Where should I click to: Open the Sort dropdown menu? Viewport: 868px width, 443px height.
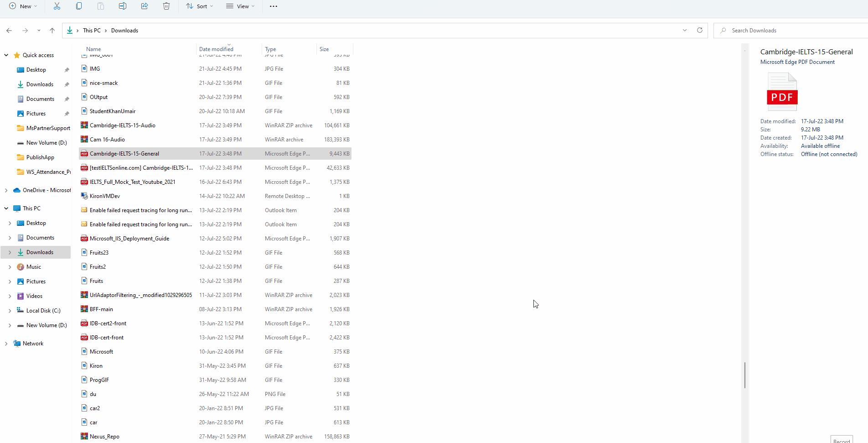coord(200,6)
